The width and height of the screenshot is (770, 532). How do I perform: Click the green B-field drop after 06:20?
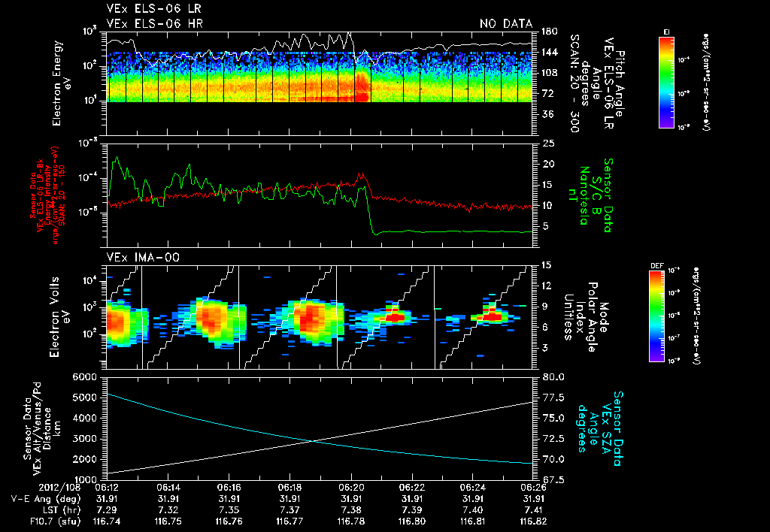pyautogui.click(x=370, y=212)
